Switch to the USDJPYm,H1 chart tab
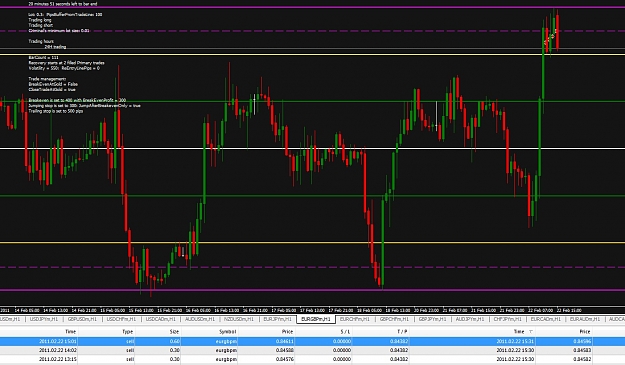 point(44,319)
